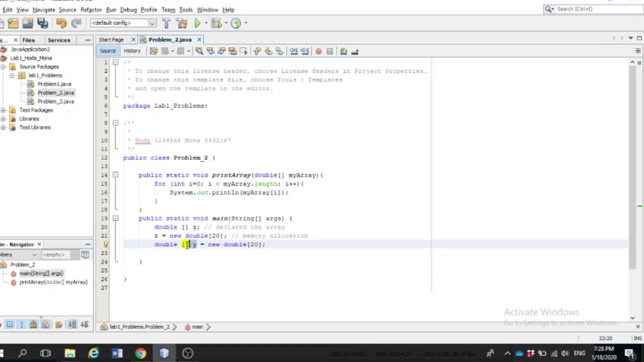The width and height of the screenshot is (644, 362).
Task: Click the Profile Project icon
Action: [235, 23]
